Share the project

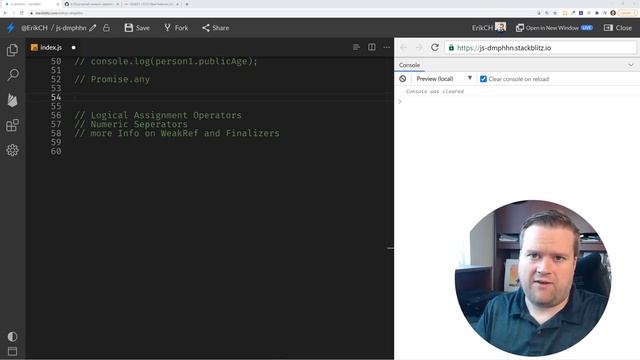(x=215, y=28)
